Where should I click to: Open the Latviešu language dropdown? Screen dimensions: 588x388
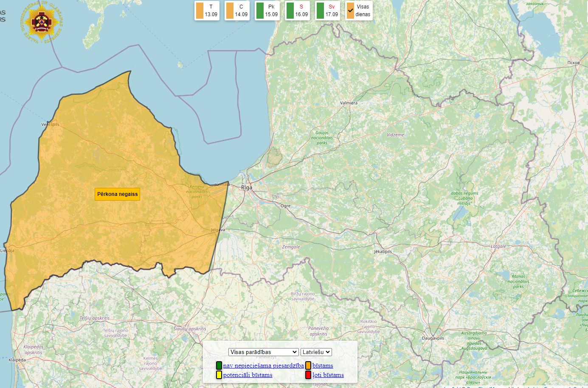point(316,352)
